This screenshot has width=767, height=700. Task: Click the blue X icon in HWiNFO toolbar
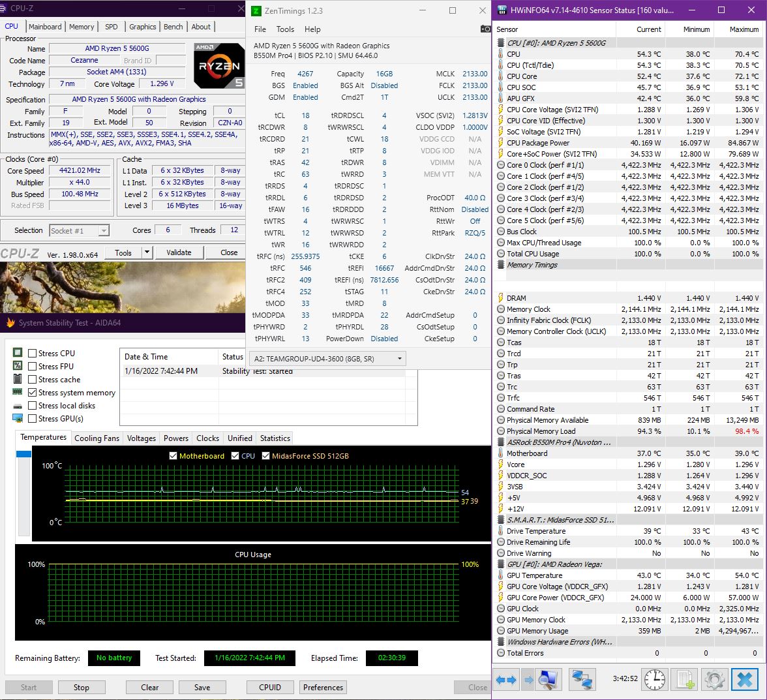[745, 680]
